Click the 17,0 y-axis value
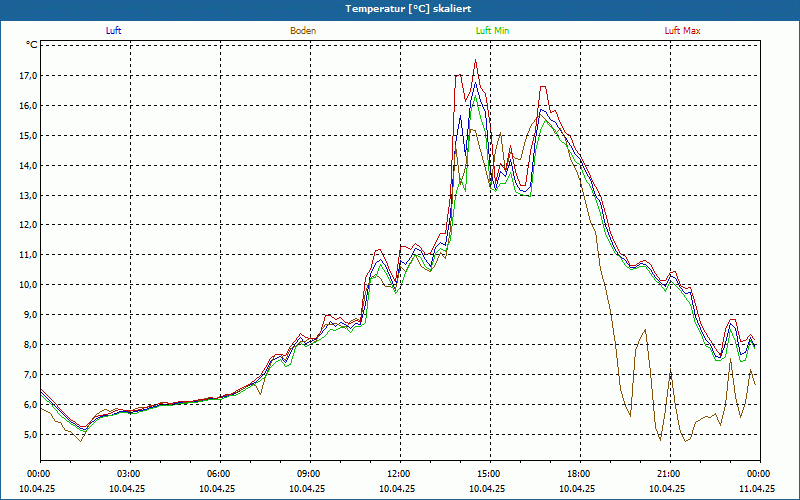The width and height of the screenshot is (800, 500). 28,76
